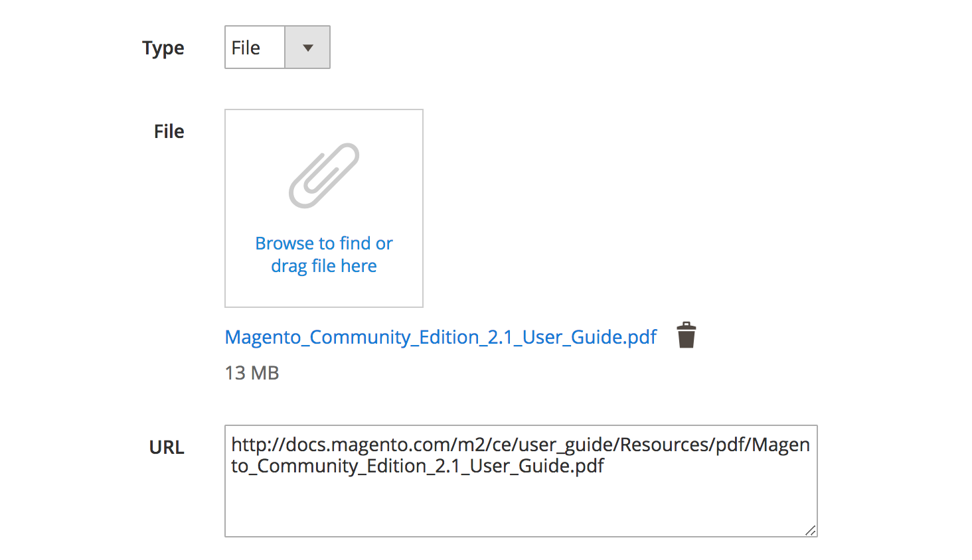The height and width of the screenshot is (560, 972).
Task: Click the 13 MB file size text
Action: (252, 373)
